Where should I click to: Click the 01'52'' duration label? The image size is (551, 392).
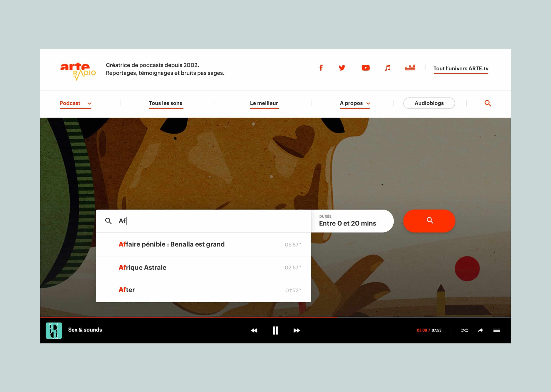293,290
